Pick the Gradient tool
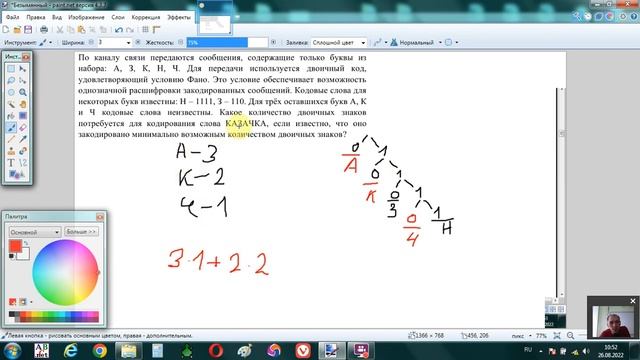Screen dimensions: 640x360 pyautogui.click(x=23, y=116)
